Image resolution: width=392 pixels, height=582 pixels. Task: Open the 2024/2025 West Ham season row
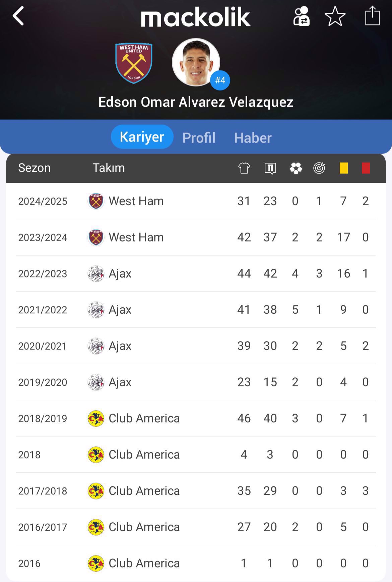click(x=196, y=201)
